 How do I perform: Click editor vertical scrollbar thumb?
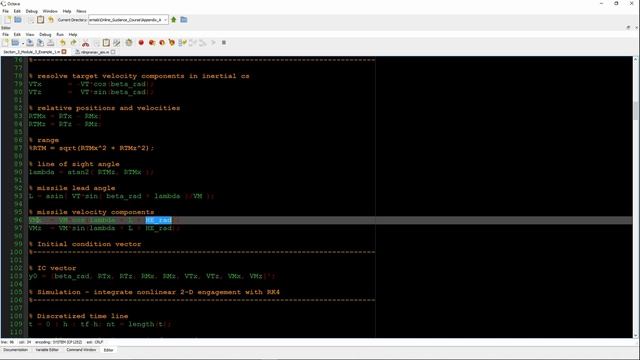[636, 111]
